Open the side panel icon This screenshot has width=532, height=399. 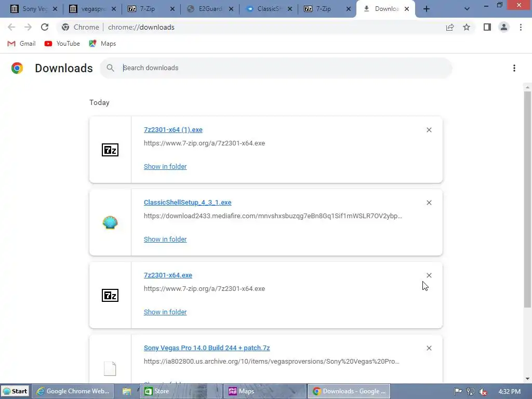[487, 27]
